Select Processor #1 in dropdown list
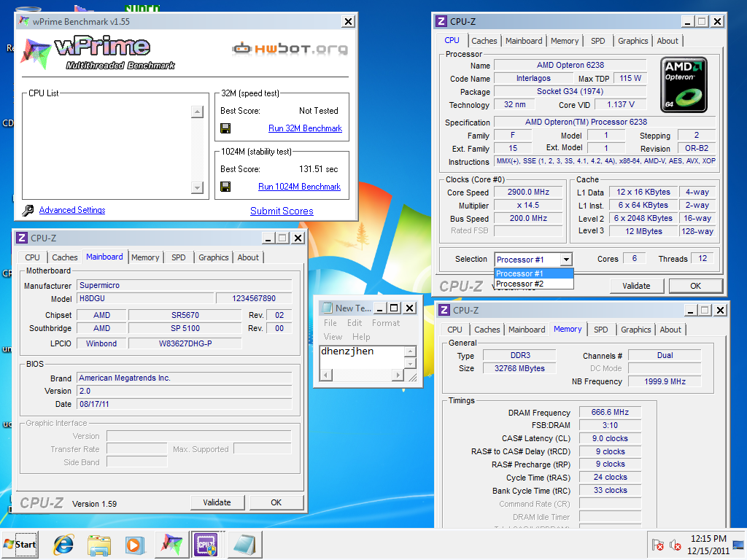 (533, 273)
